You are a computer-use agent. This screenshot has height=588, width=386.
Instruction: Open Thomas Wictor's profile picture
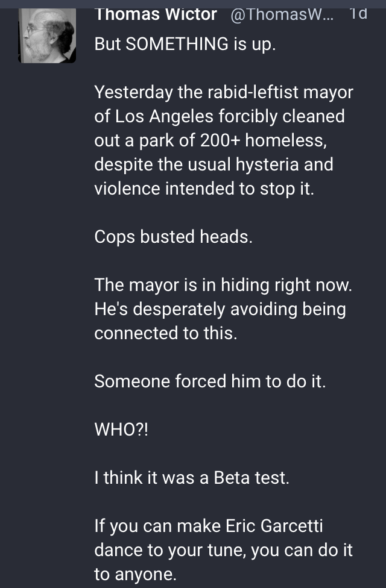pos(47,36)
